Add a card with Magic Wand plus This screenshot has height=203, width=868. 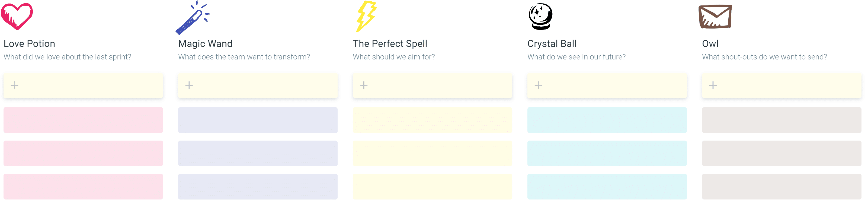[x=189, y=85]
